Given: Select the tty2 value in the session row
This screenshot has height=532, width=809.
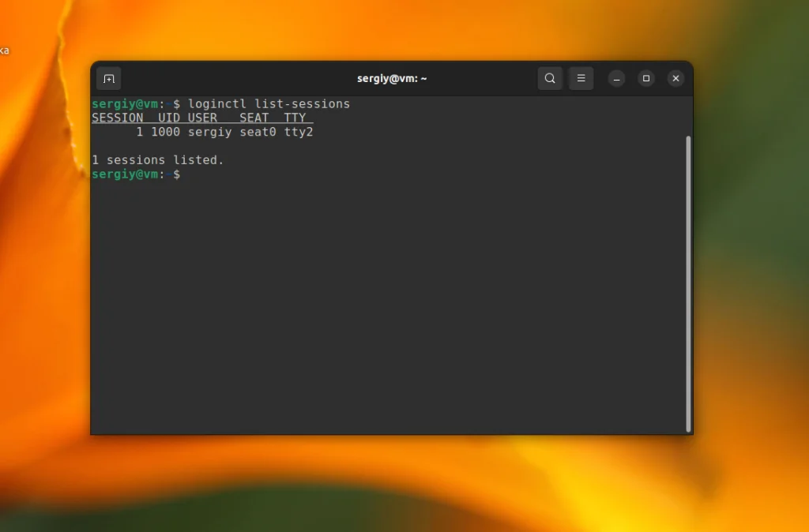Looking at the screenshot, I should [x=299, y=133].
